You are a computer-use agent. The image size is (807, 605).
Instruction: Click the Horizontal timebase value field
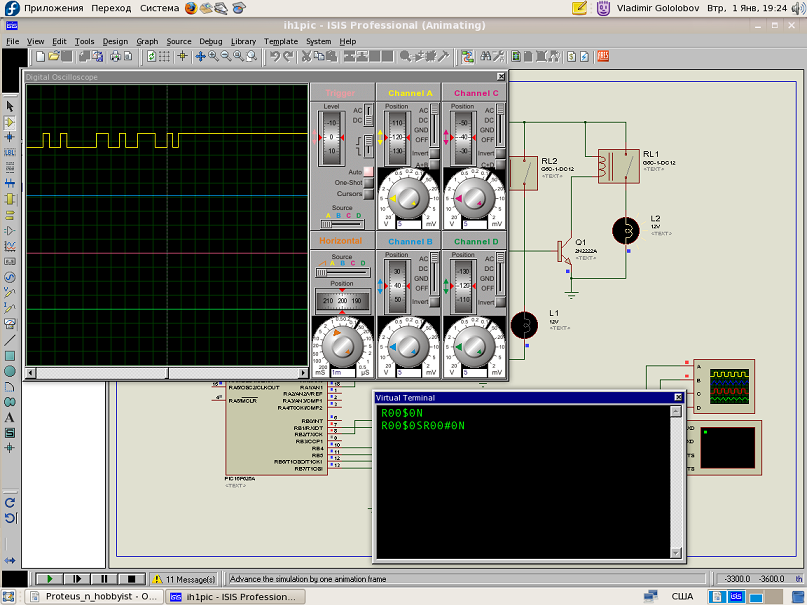[x=343, y=372]
